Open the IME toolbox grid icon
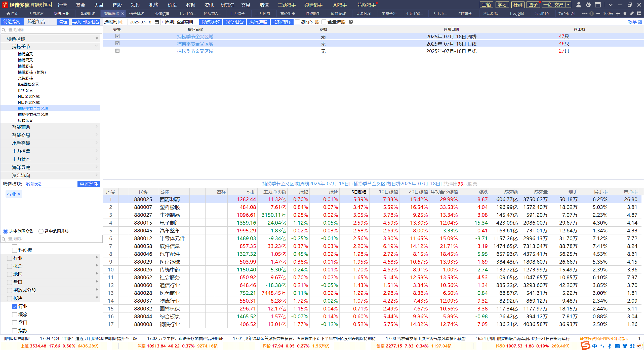This screenshot has width=644, height=350. [632, 346]
